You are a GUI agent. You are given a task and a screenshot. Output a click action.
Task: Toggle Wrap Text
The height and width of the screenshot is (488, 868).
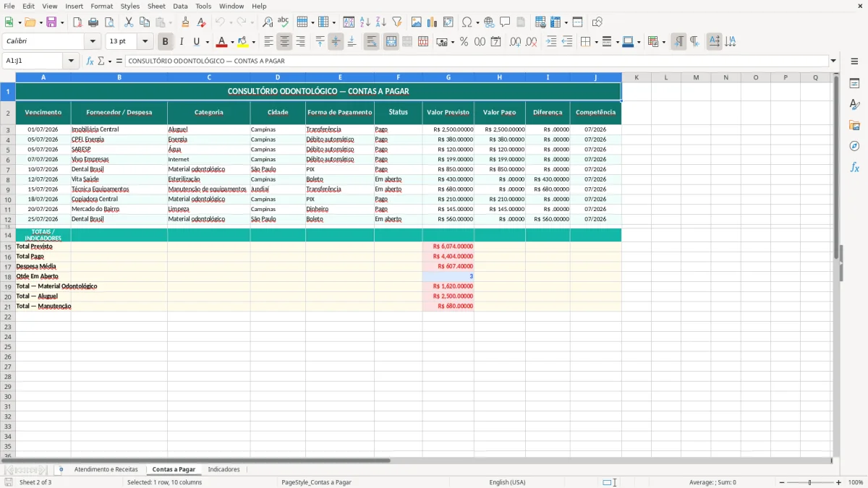pyautogui.click(x=372, y=42)
